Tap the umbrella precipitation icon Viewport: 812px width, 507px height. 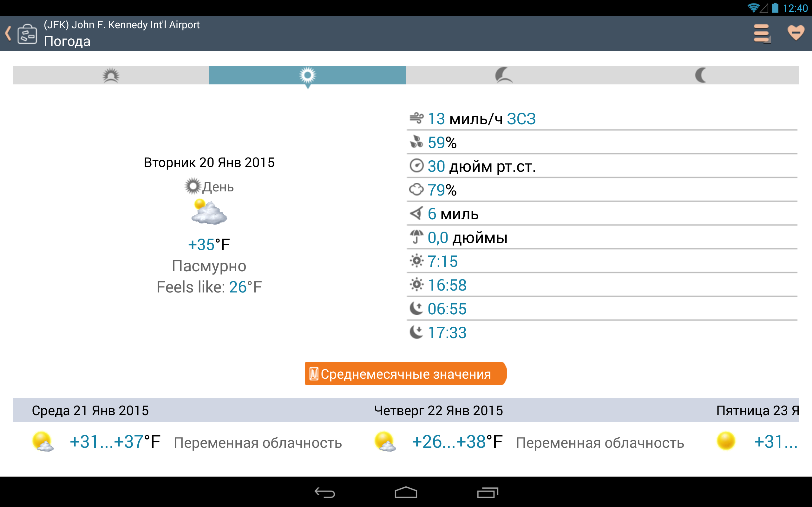coord(416,237)
